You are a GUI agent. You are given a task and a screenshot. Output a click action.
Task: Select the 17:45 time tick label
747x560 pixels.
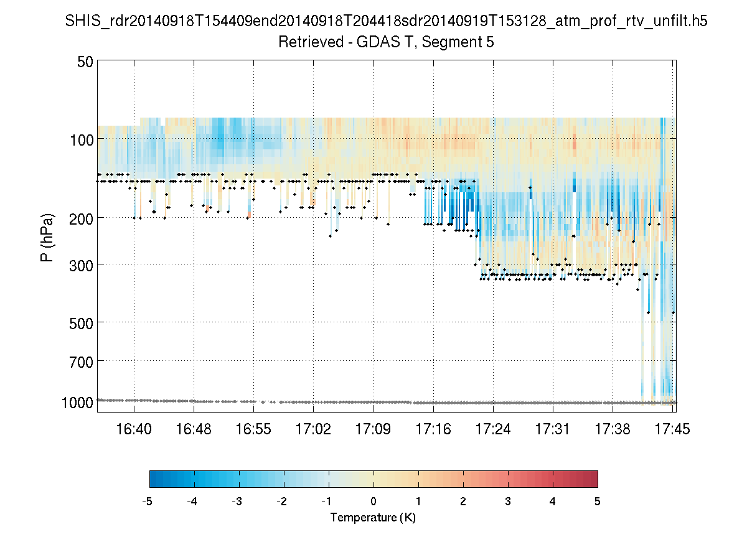pos(672,429)
